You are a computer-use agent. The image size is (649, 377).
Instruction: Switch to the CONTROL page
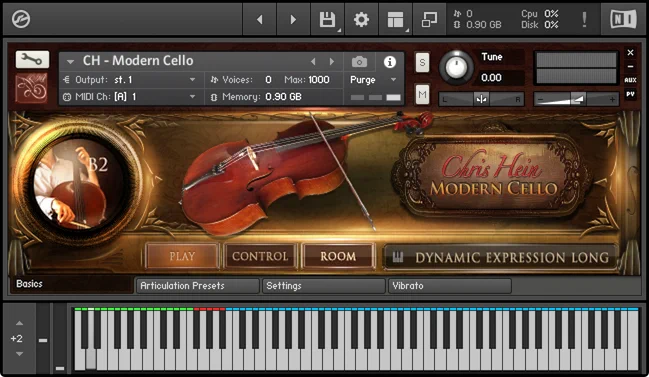click(x=260, y=257)
